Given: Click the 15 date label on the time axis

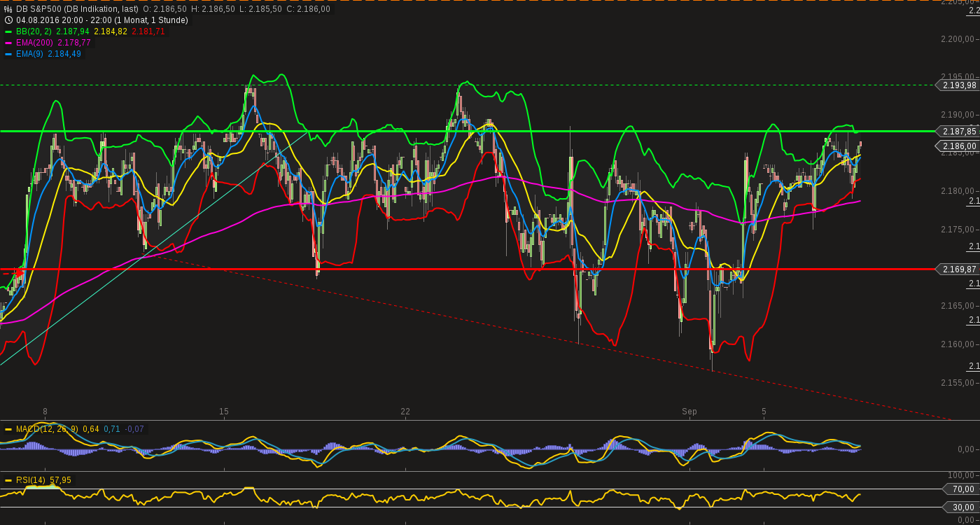Looking at the screenshot, I should pos(224,412).
